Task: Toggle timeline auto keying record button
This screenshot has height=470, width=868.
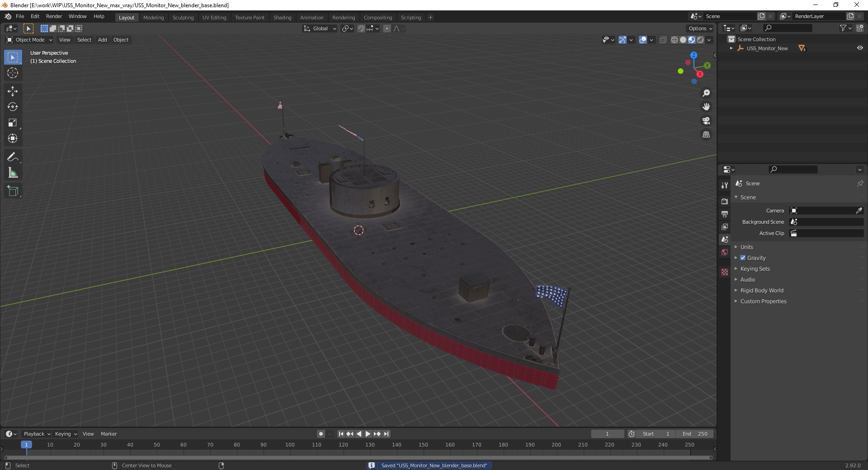Action: (x=321, y=434)
